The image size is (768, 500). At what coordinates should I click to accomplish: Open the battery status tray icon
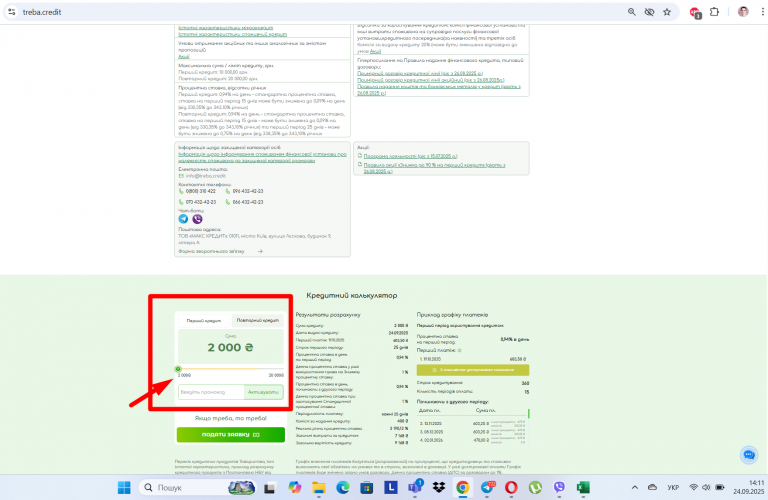pyautogui.click(x=720, y=487)
